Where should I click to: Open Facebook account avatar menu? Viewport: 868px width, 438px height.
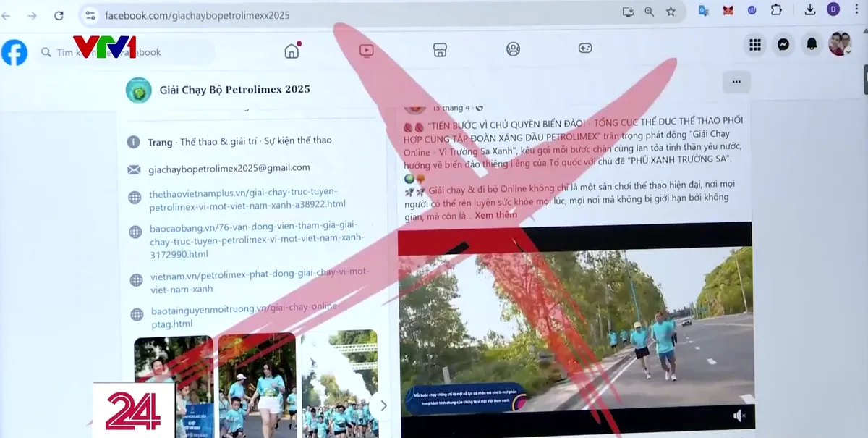pos(840,43)
